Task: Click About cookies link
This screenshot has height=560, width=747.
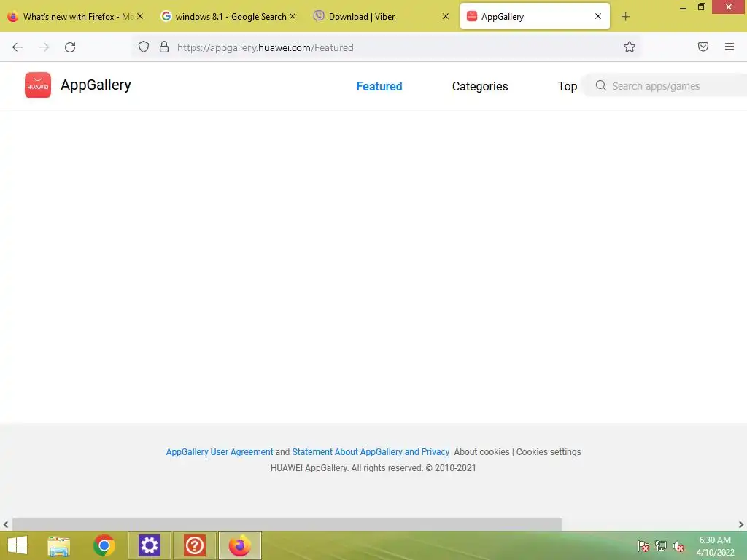Action: 481,452
